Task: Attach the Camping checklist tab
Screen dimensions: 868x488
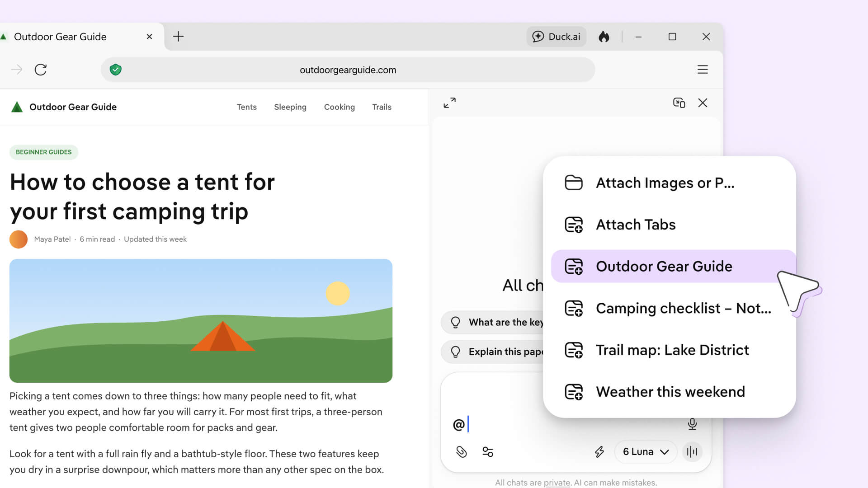Action: pos(670,308)
